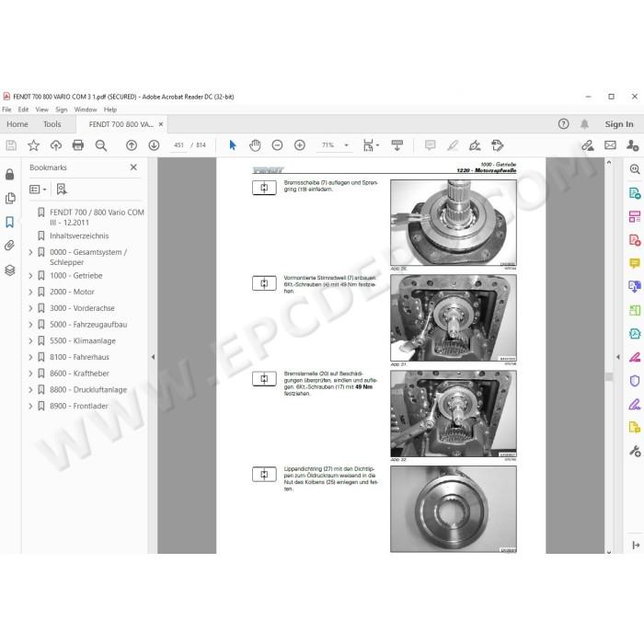This screenshot has height=644, width=644.
Task: Expand 8800 - Druckluftanlage bookmark
Action: (x=30, y=390)
